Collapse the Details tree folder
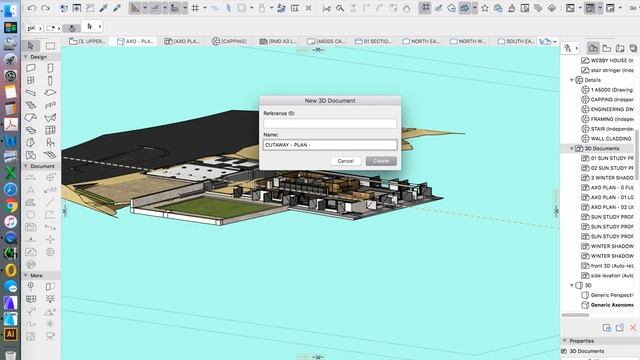640x360 pixels. click(572, 80)
